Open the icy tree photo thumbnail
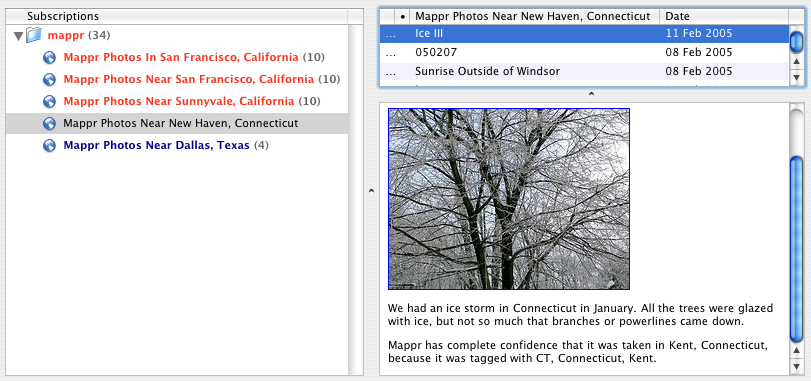The width and height of the screenshot is (811, 381). point(509,199)
